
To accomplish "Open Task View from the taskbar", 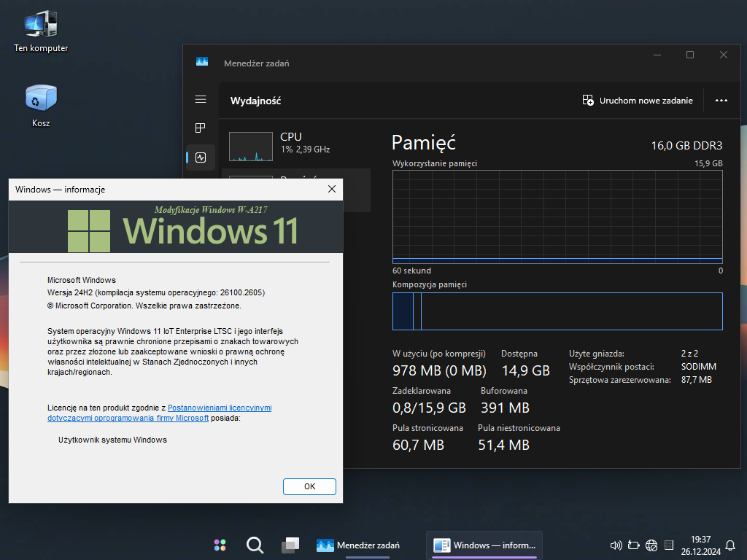I will 290,545.
